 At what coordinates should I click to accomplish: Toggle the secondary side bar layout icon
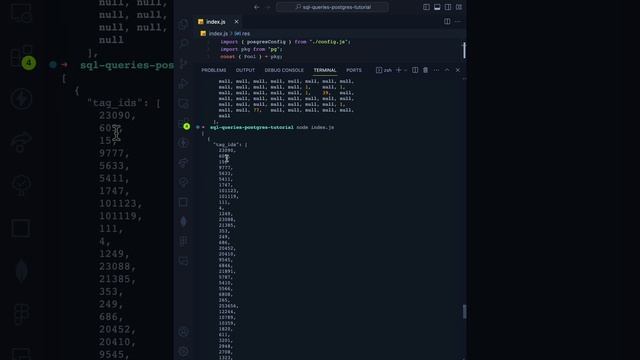[448, 7]
